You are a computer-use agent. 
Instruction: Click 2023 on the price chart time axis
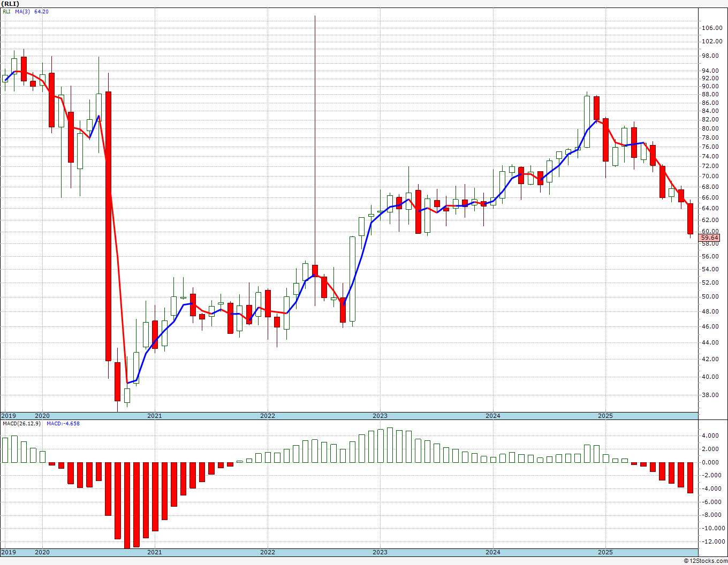click(380, 416)
